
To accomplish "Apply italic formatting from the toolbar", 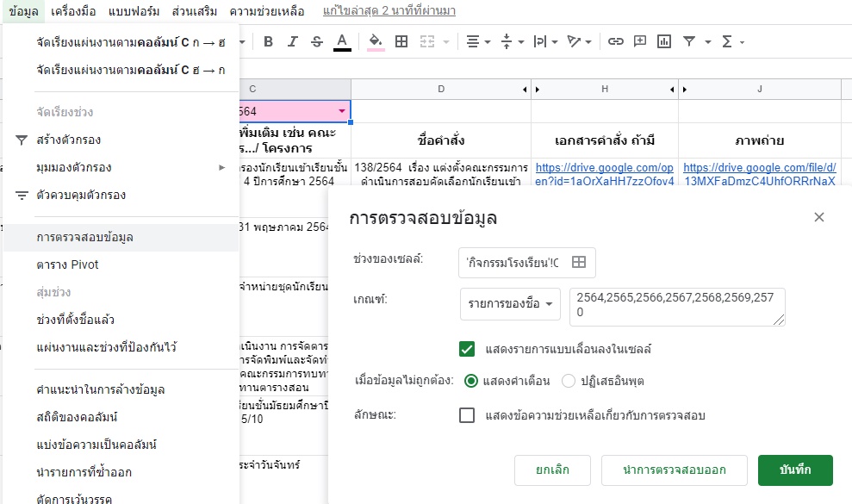I will (292, 41).
